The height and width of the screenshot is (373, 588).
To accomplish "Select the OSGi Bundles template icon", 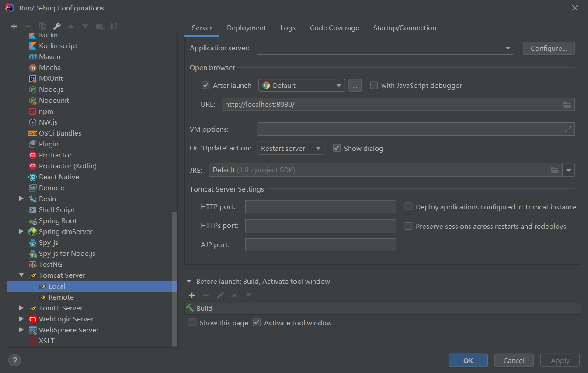I will (32, 133).
